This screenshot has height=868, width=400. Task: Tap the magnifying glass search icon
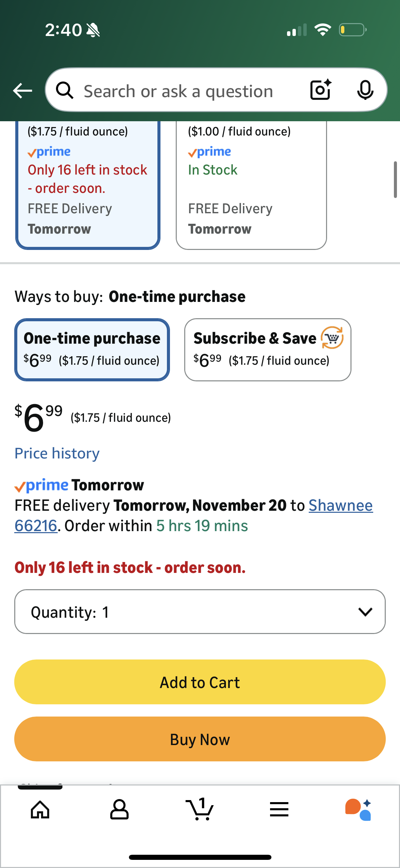pyautogui.click(x=65, y=91)
